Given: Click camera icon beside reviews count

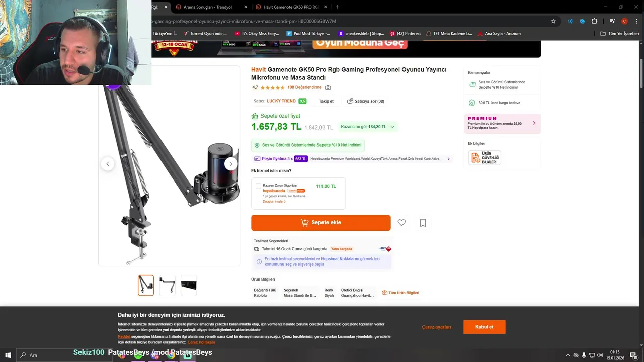Looking at the screenshot, I should pos(328,87).
